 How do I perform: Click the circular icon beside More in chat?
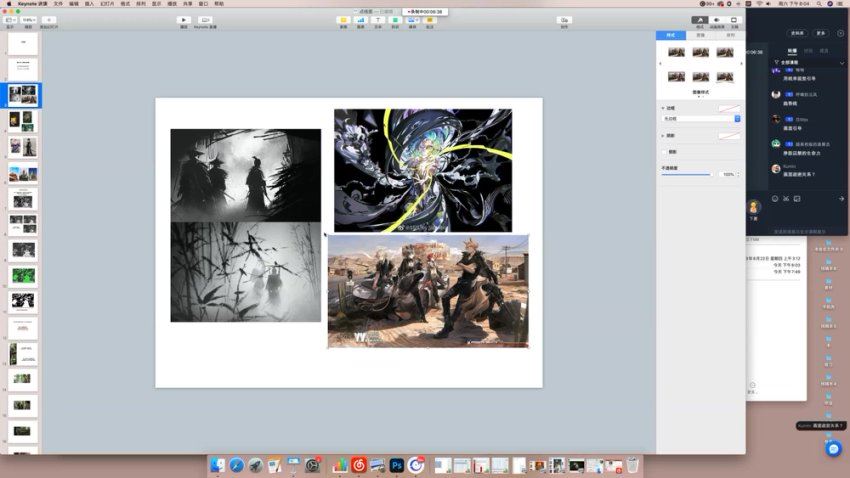tap(840, 33)
